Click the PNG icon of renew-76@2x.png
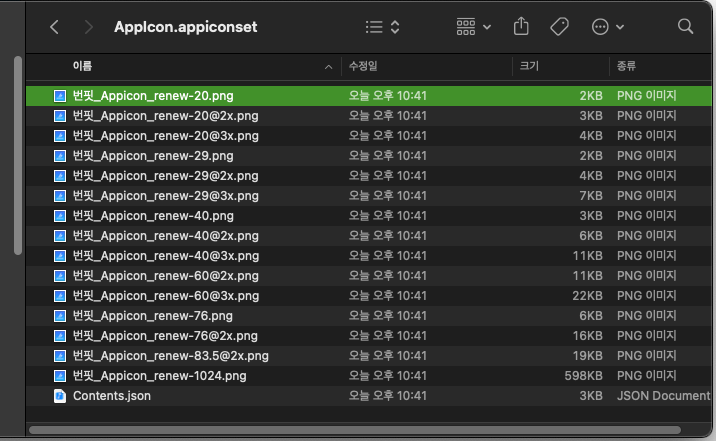 coord(60,336)
